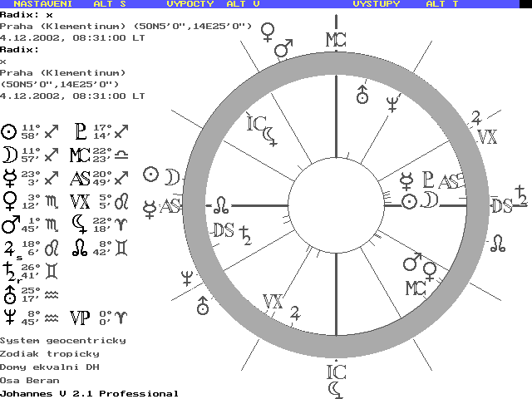The height and width of the screenshot is (399, 532).
Task: Click the IC label below the chart wheel
Action: [x=335, y=372]
